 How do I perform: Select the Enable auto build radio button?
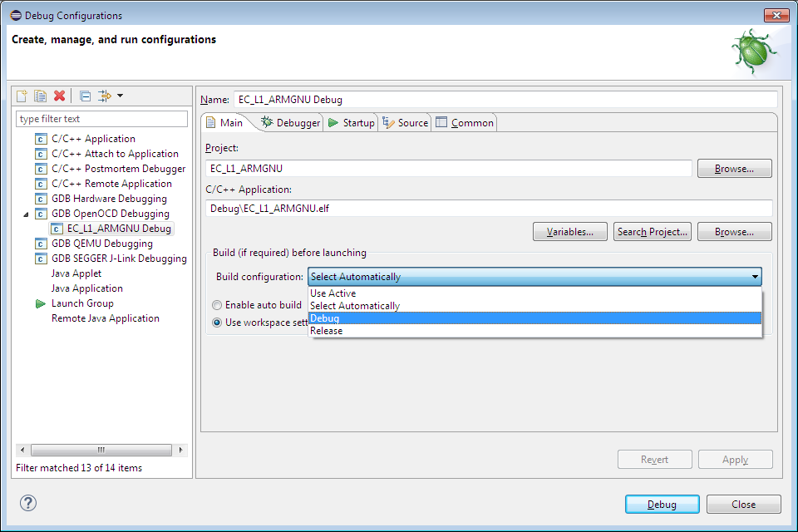point(216,304)
